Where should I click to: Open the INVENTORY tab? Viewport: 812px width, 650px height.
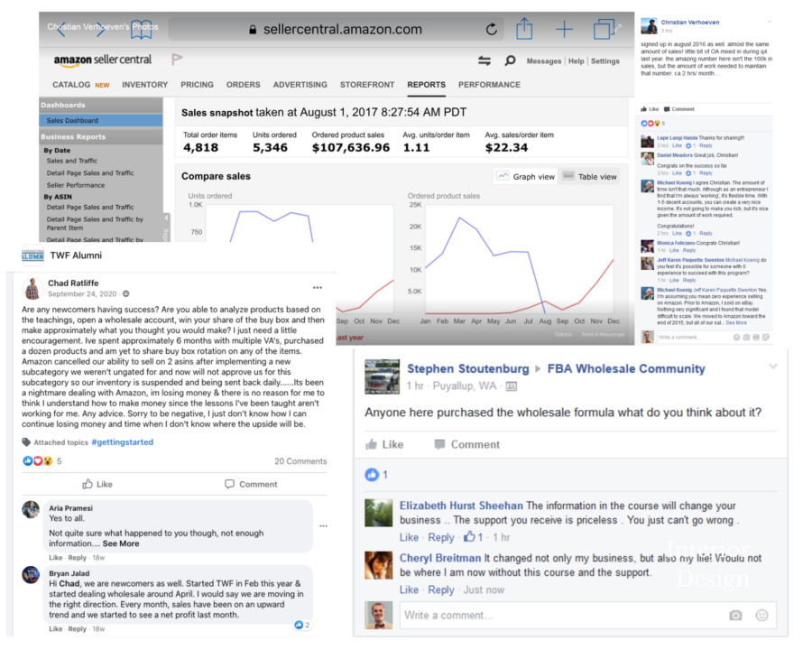[x=145, y=85]
